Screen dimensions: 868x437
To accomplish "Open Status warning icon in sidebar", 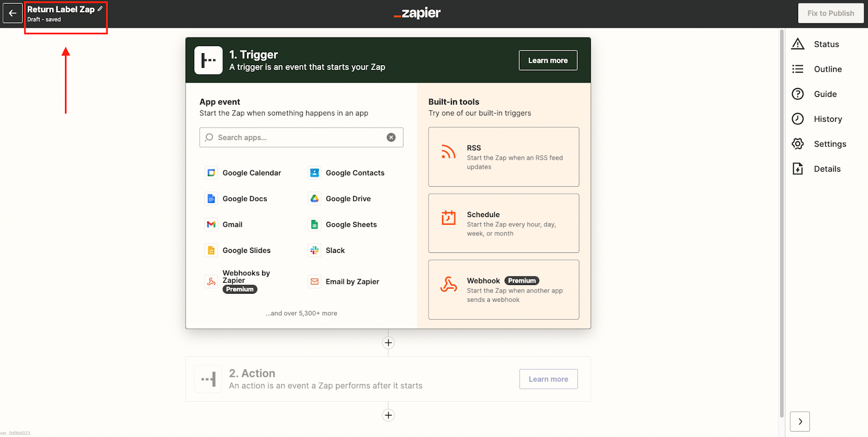I will [x=797, y=44].
